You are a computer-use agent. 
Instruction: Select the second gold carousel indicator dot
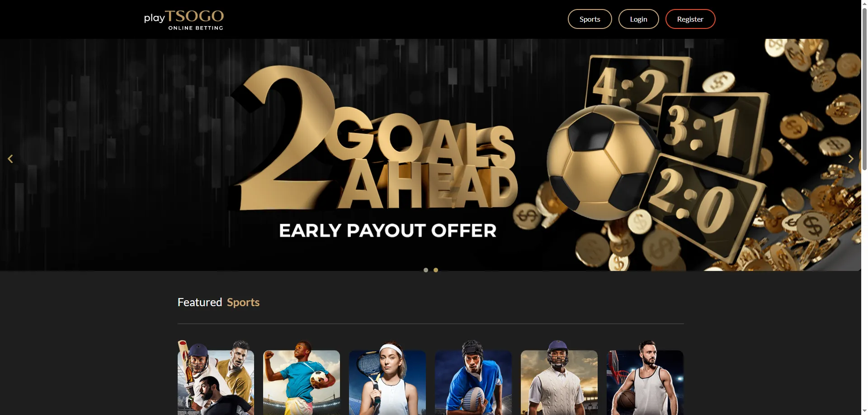coord(436,270)
